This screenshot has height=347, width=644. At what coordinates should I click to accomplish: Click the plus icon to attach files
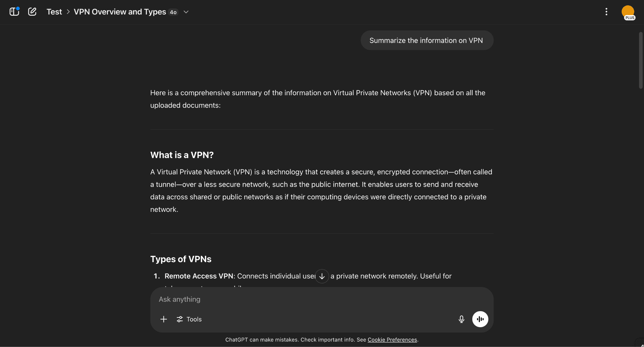pos(164,319)
